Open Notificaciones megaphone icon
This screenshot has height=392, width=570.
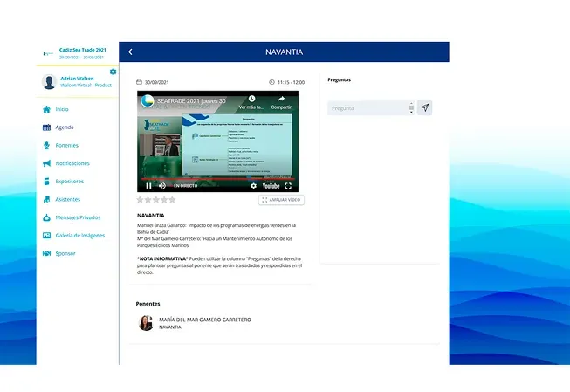(46, 163)
